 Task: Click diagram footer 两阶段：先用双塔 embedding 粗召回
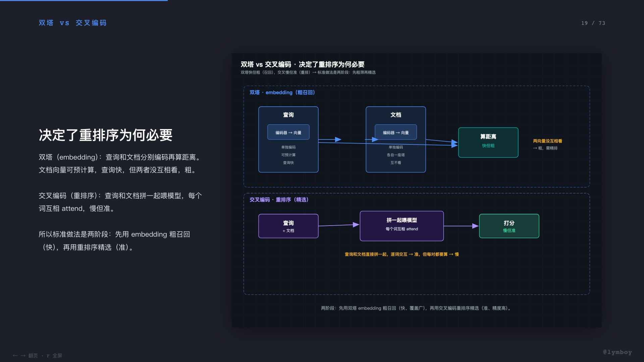(417, 308)
